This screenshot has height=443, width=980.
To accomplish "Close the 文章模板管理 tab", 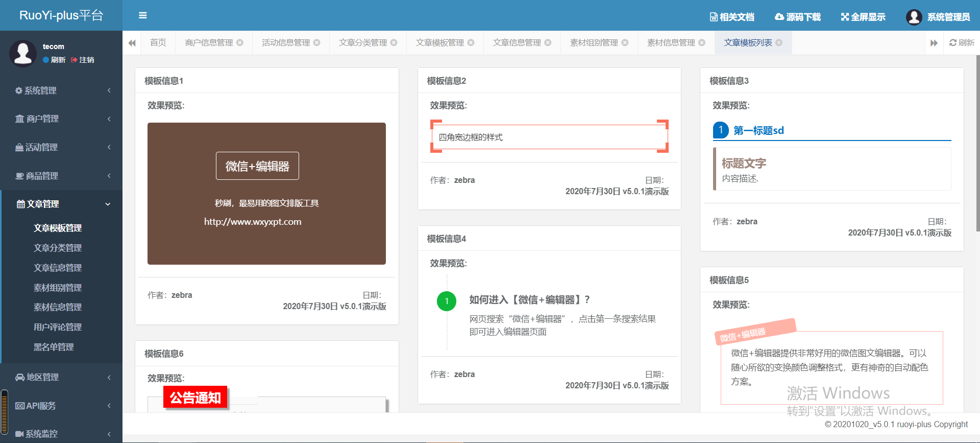I will [471, 42].
